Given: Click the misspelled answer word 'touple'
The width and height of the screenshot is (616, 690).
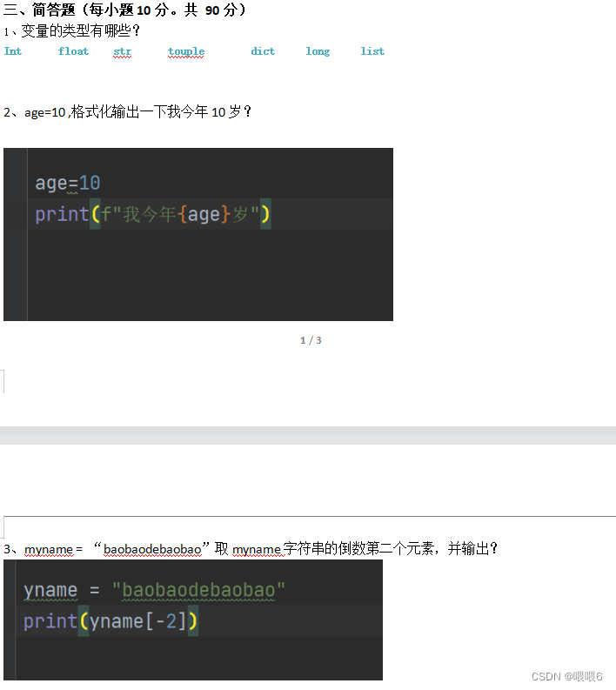Looking at the screenshot, I should tap(186, 51).
